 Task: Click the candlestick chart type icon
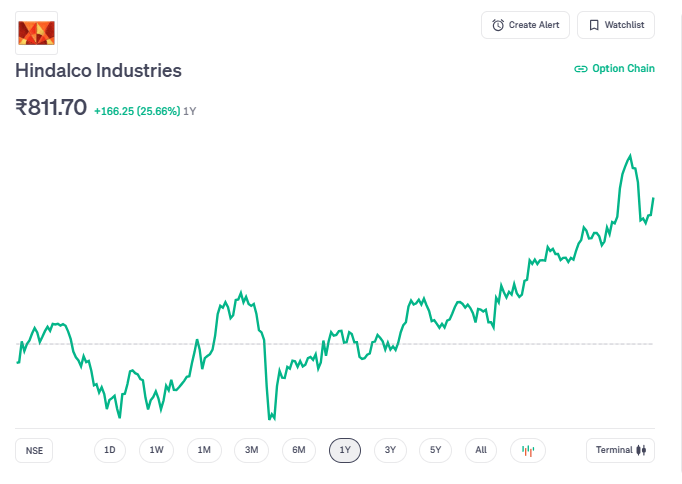528,450
